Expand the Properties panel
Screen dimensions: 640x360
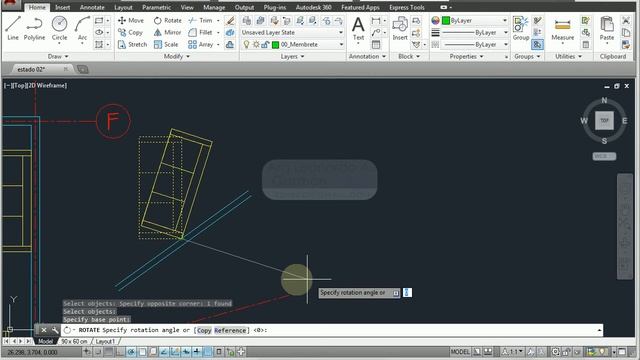pos(467,56)
